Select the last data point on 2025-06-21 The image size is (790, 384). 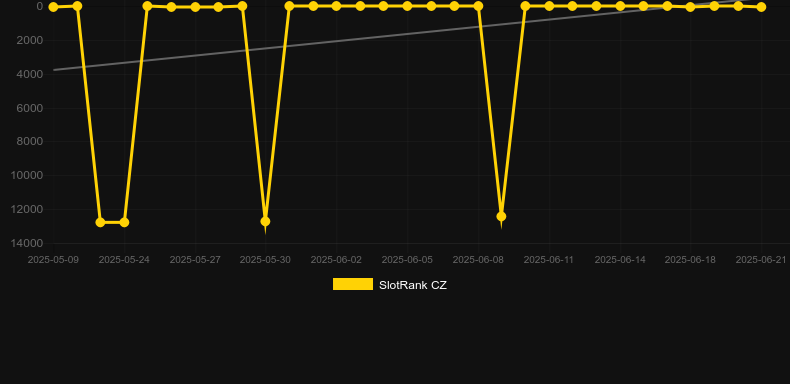761,7
